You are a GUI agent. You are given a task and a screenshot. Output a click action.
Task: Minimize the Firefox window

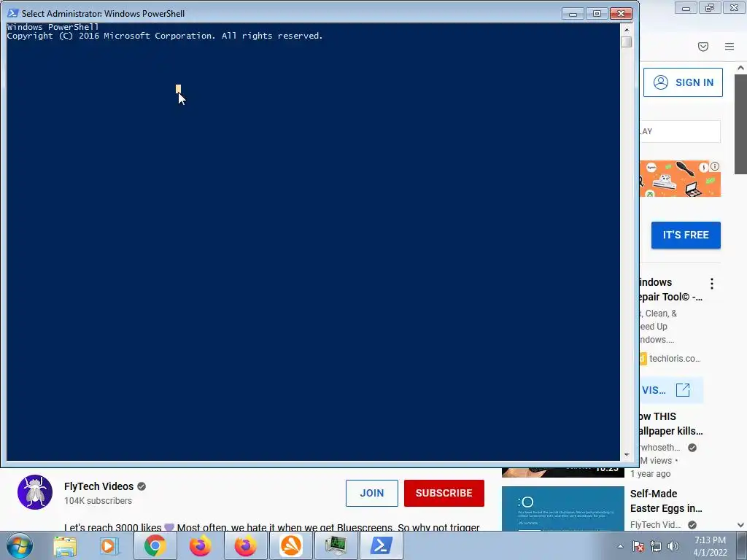click(686, 8)
